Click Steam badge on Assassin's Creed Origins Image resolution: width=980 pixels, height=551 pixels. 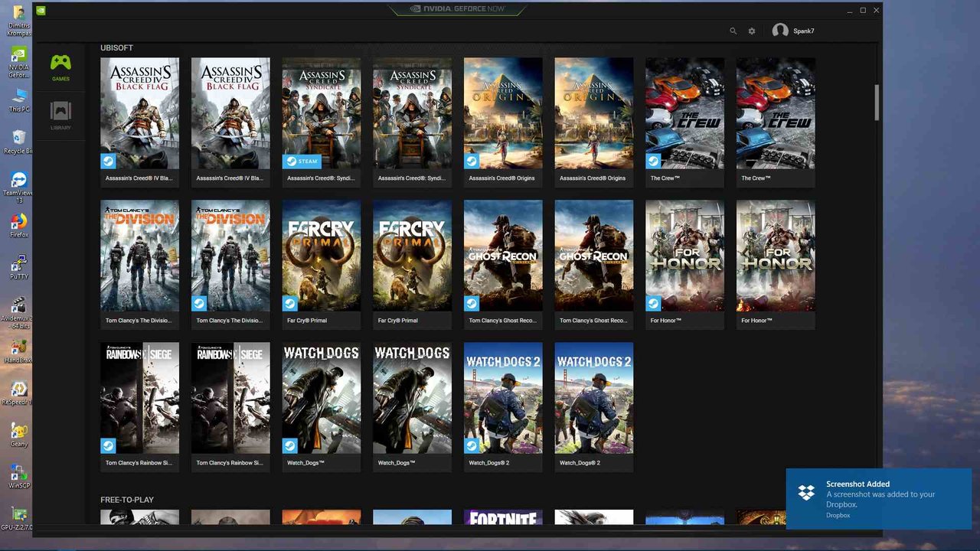(x=472, y=161)
